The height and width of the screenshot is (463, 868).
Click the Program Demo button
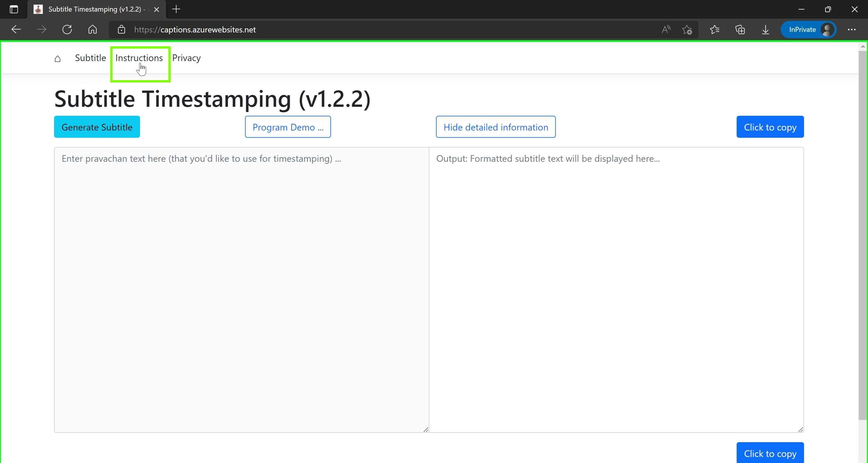click(288, 127)
